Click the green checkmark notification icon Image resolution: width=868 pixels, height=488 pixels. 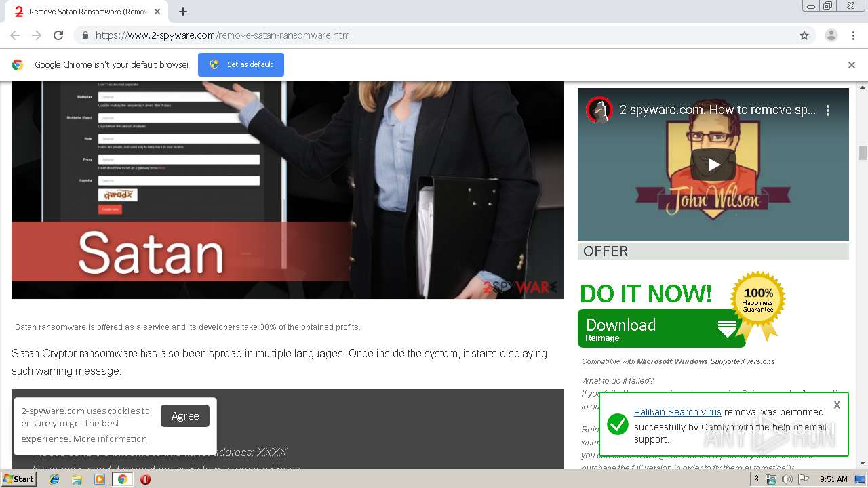[x=617, y=425]
